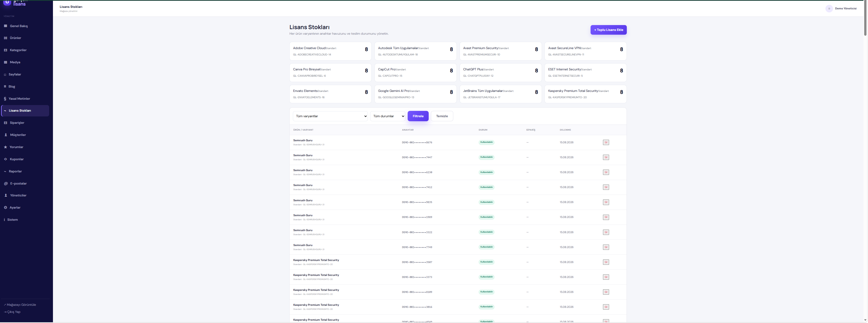Click Sil for key ending 7412

606,187
